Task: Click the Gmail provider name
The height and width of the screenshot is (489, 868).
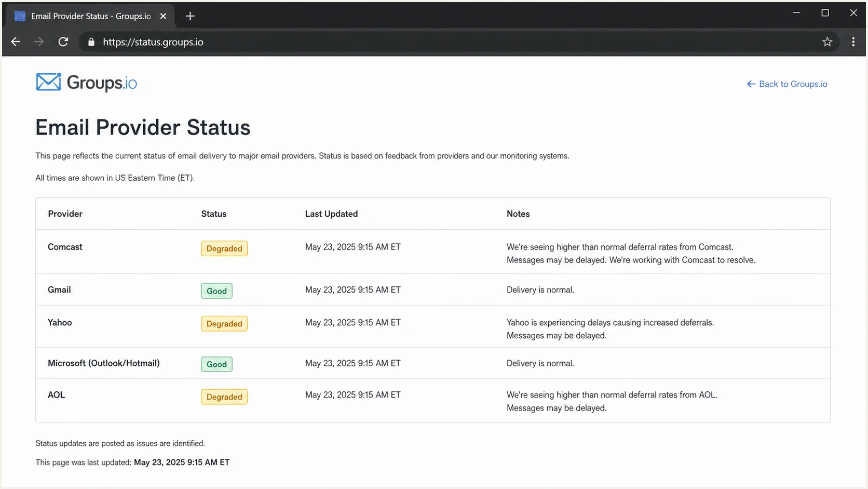Action: coord(59,290)
